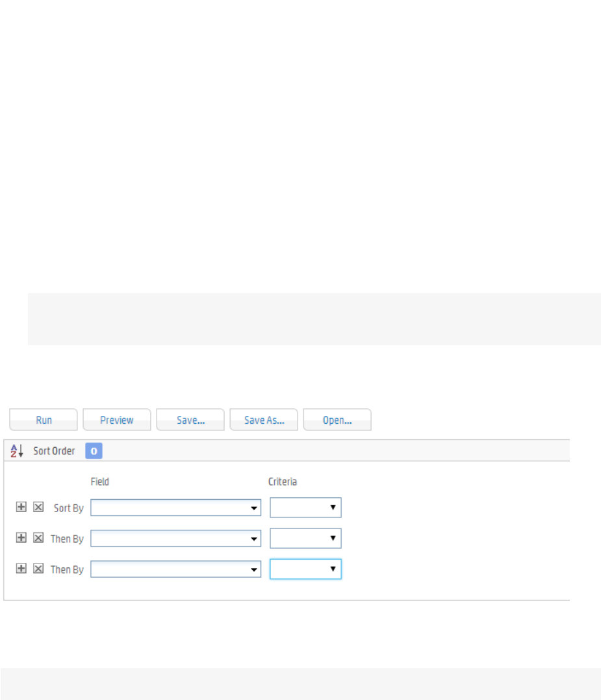The image size is (601, 700).
Task: Add a row after the last Then By
Action: 21,569
